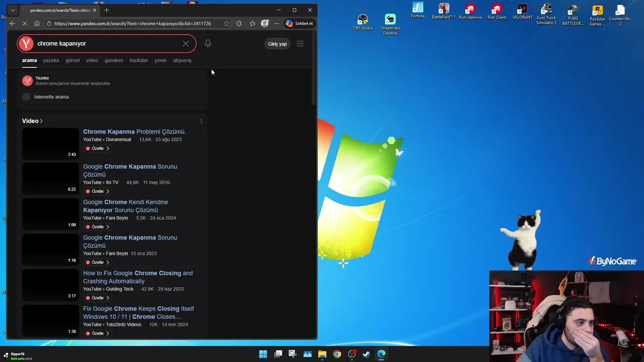
Task: Select the VALORANT desktop shortcut
Action: 522,12
